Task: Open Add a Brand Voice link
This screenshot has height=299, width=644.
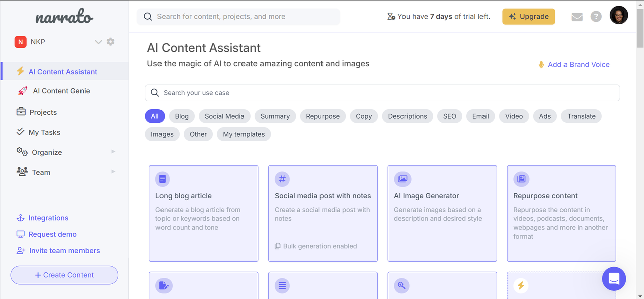Action: 579,64
